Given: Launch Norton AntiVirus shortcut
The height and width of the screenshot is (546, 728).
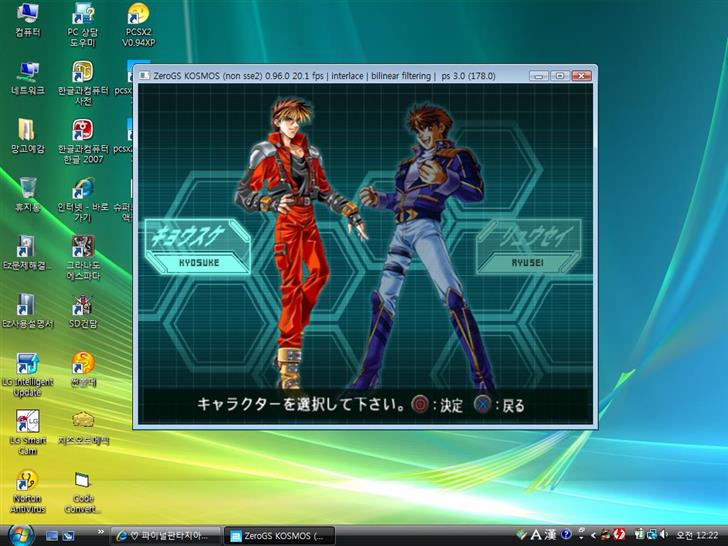Looking at the screenshot, I should pos(28,491).
